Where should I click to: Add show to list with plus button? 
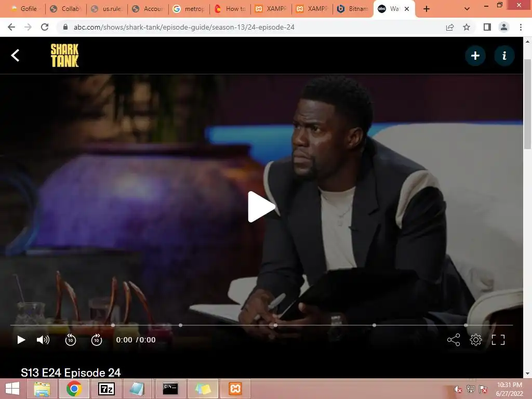(x=475, y=56)
